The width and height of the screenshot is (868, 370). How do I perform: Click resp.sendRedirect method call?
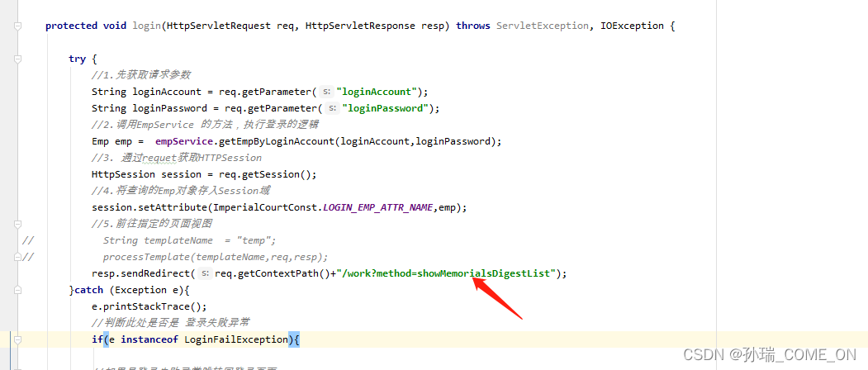(x=141, y=273)
